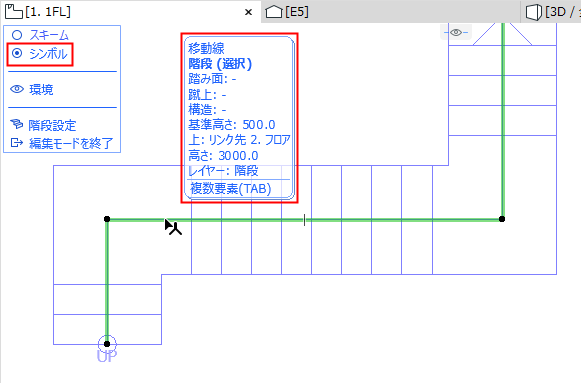Click レイヤー: 階段 in the info tag

point(223,171)
